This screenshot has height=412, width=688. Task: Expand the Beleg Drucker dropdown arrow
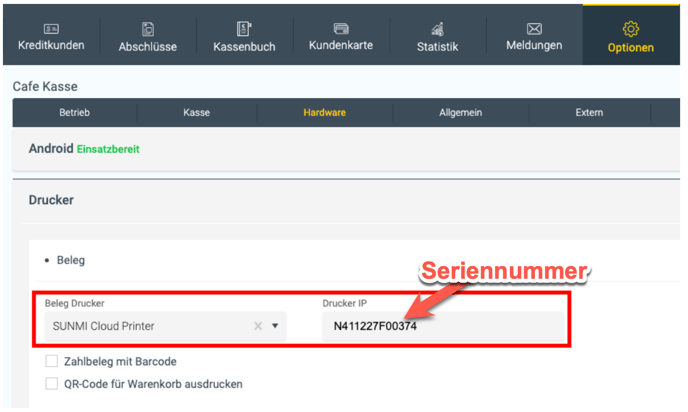click(x=275, y=326)
